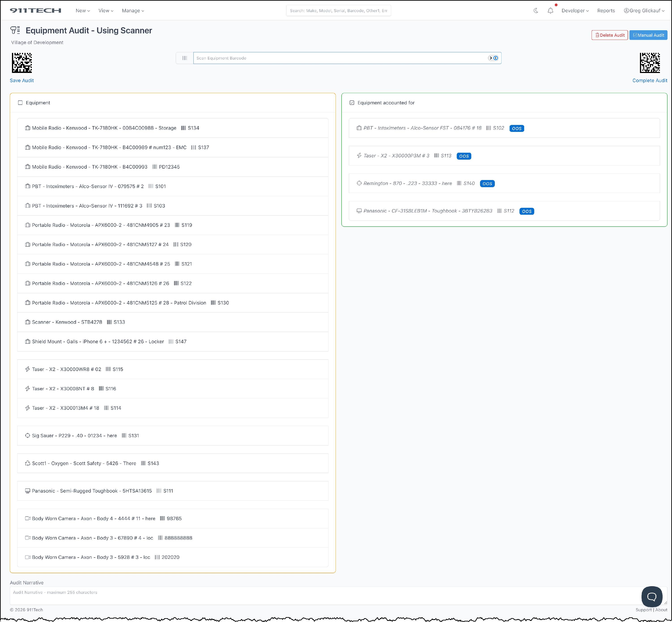
Task: Click the arrow icon inside scan field
Action: pos(491,58)
